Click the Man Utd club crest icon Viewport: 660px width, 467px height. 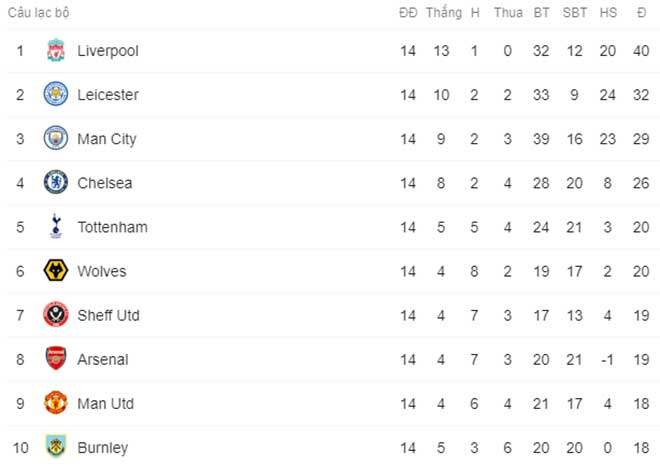click(x=55, y=403)
